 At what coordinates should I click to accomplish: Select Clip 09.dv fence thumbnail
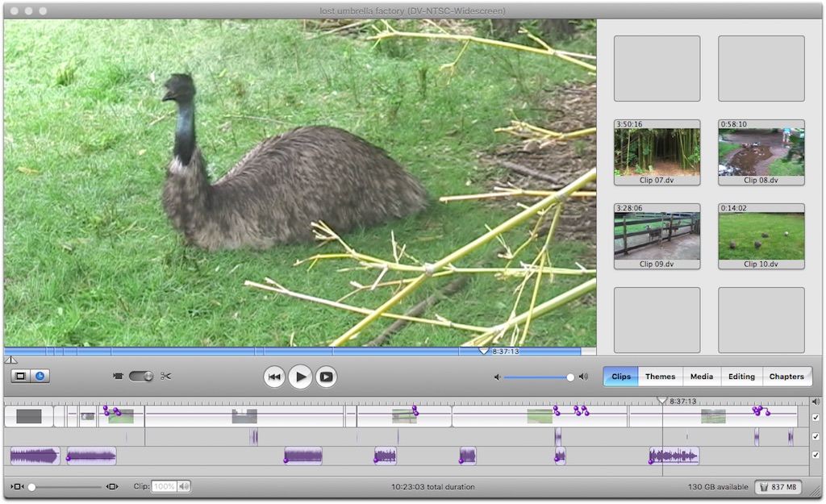pos(657,236)
